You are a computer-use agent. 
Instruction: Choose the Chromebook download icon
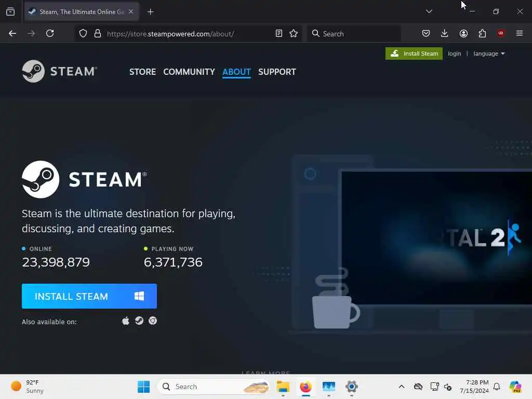point(153,321)
